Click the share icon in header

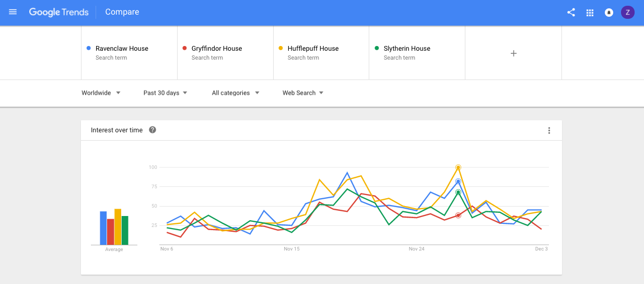point(571,13)
